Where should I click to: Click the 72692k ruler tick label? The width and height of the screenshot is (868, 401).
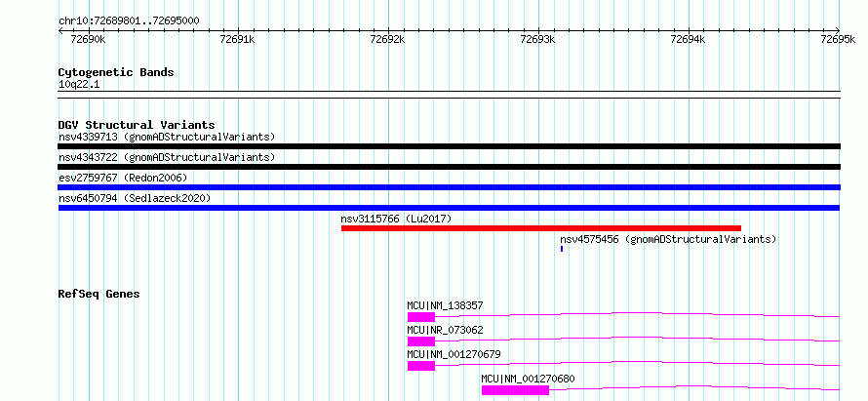click(387, 39)
